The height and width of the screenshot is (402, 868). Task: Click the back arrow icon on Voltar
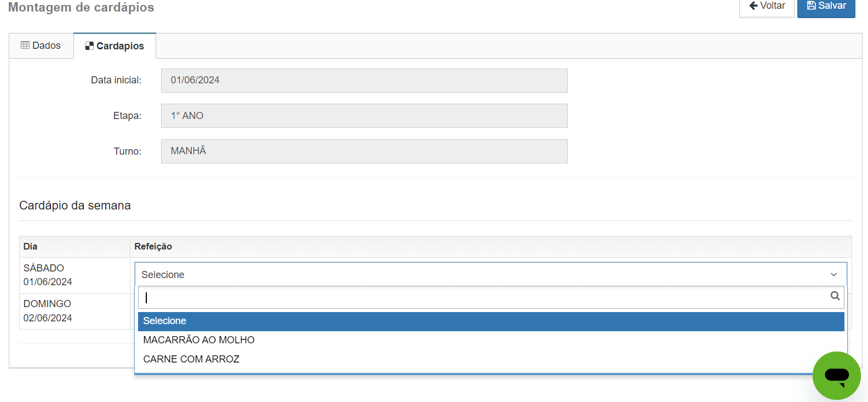[753, 5]
